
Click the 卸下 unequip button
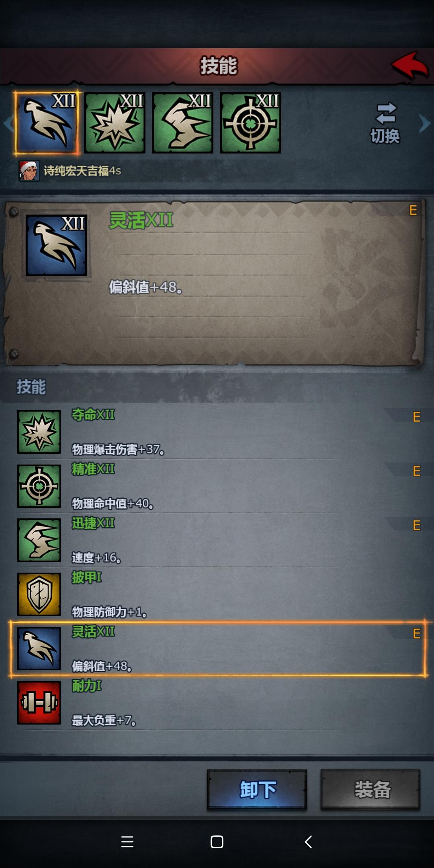257,789
